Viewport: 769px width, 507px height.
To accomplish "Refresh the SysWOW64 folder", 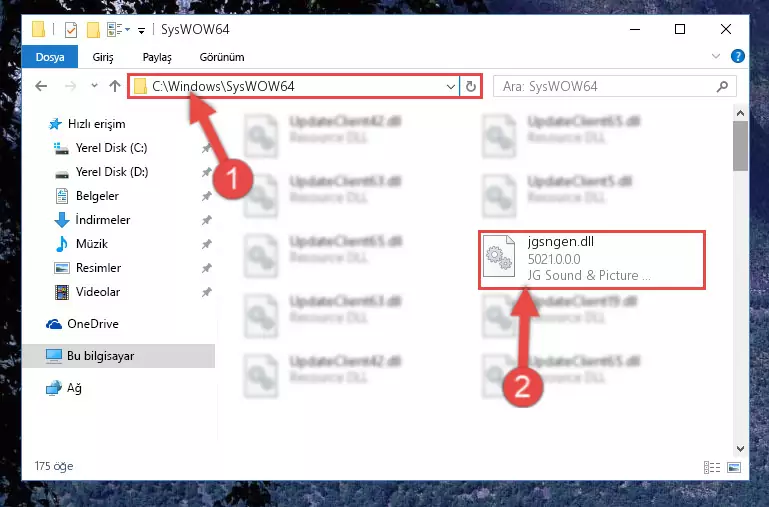I will click(x=470, y=87).
